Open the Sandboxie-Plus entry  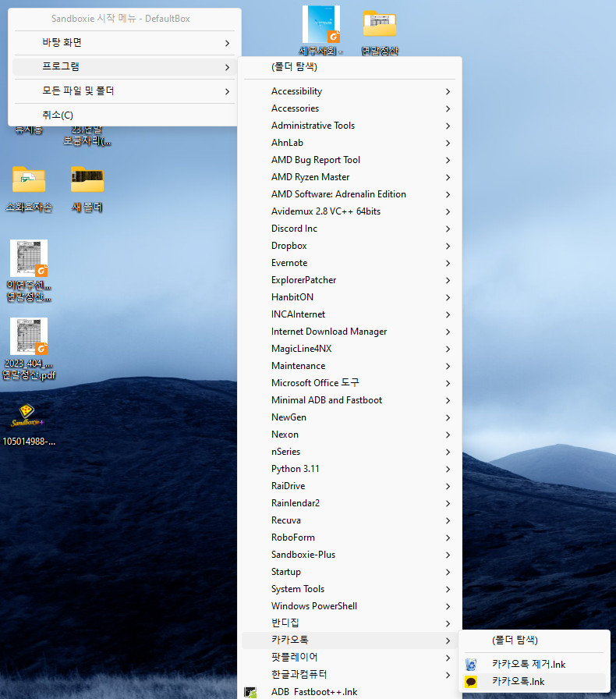(x=350, y=555)
